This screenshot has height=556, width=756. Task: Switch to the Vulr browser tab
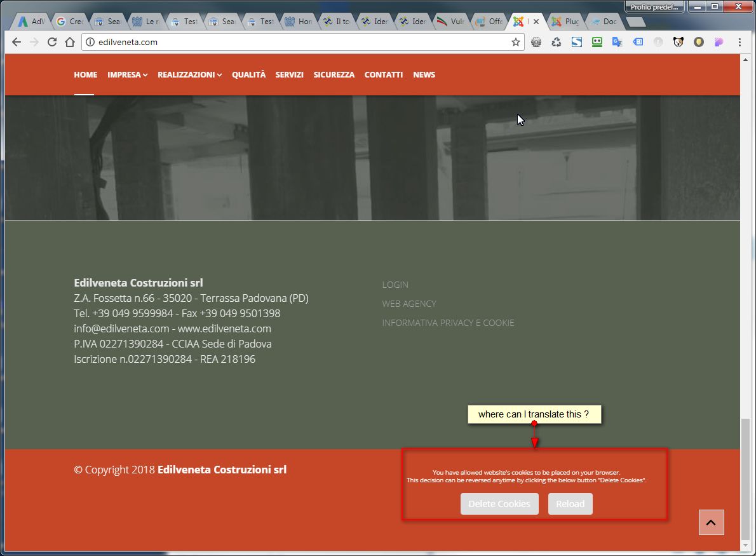[x=451, y=21]
